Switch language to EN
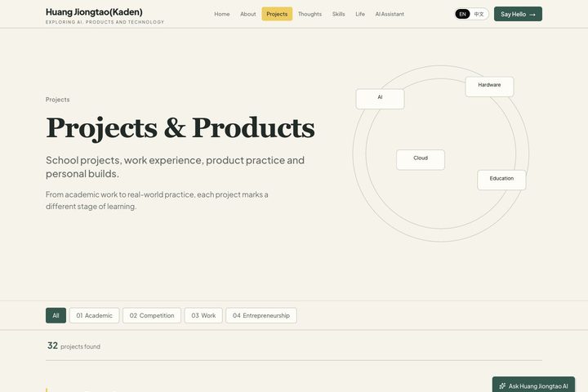The height and width of the screenshot is (392, 588). [x=462, y=14]
